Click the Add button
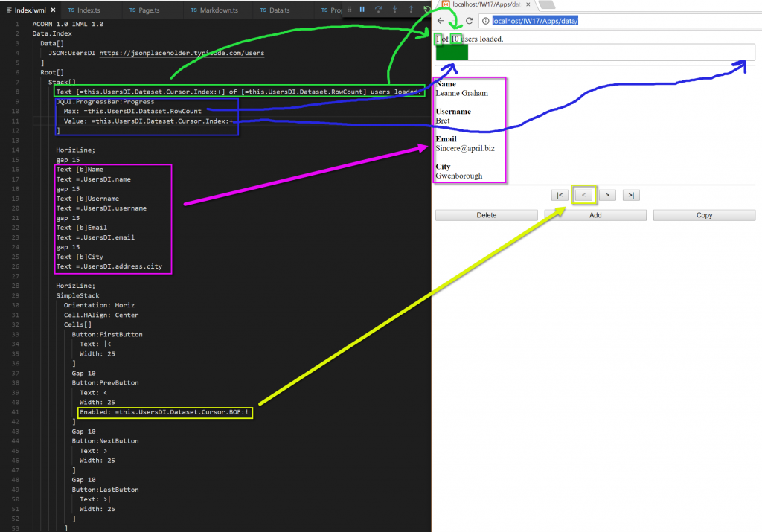The image size is (762, 532). 595,214
